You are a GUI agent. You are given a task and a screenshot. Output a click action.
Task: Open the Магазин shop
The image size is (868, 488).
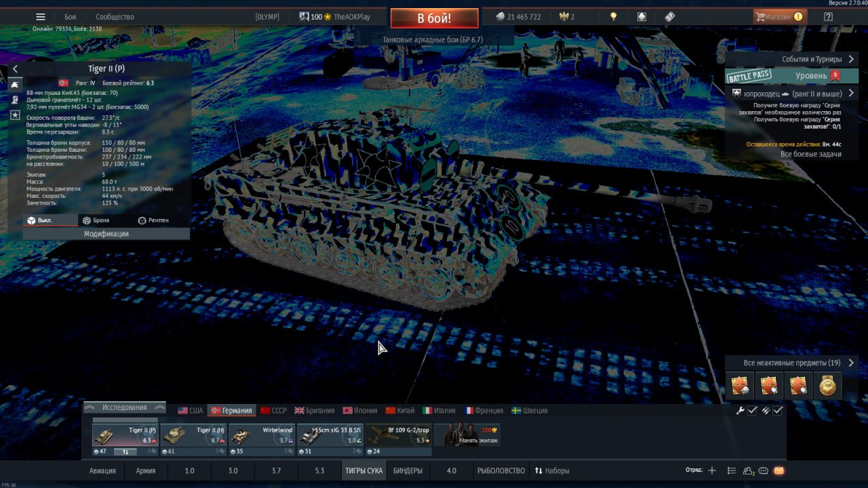click(x=780, y=17)
